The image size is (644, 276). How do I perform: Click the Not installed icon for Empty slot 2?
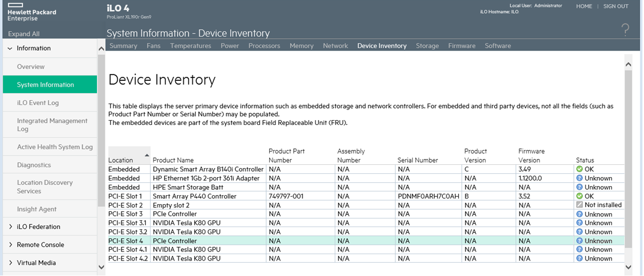tap(580, 205)
